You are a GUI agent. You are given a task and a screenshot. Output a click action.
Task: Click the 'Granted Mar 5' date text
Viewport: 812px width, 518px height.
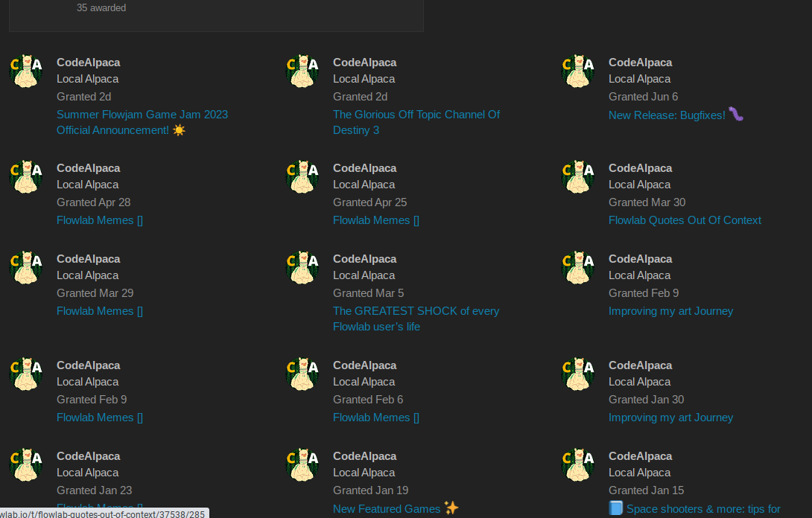(368, 293)
